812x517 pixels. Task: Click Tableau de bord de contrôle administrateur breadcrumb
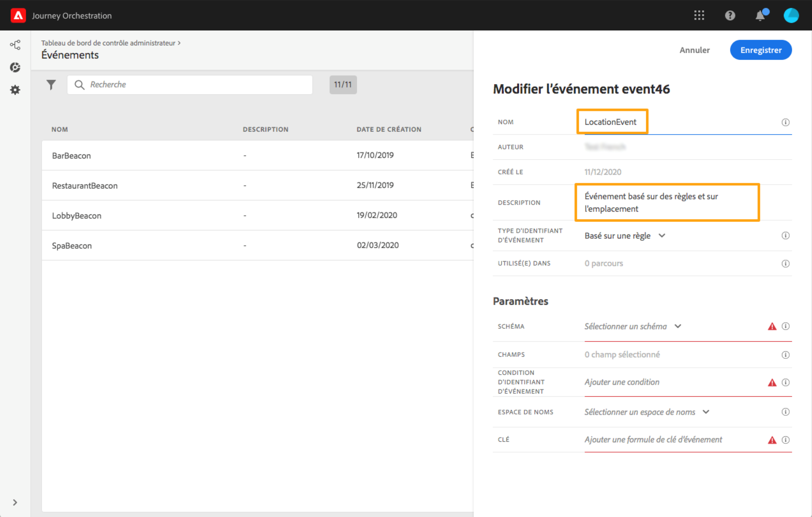pyautogui.click(x=108, y=43)
